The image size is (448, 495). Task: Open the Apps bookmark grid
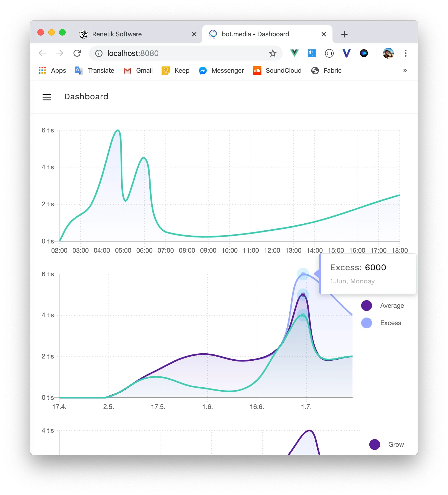pos(52,71)
